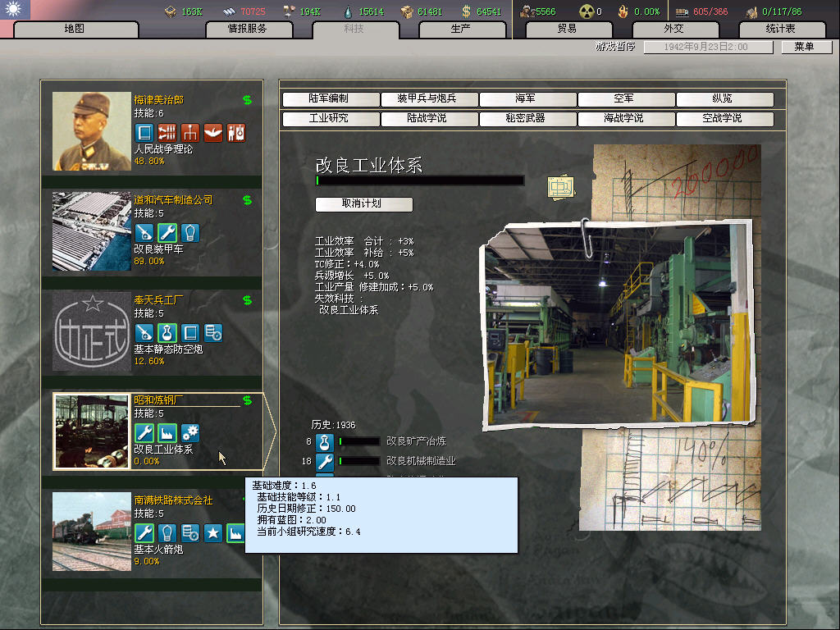840x630 pixels.
Task: Click the wrench icon next to 改良机械制造业
Action: [324, 462]
